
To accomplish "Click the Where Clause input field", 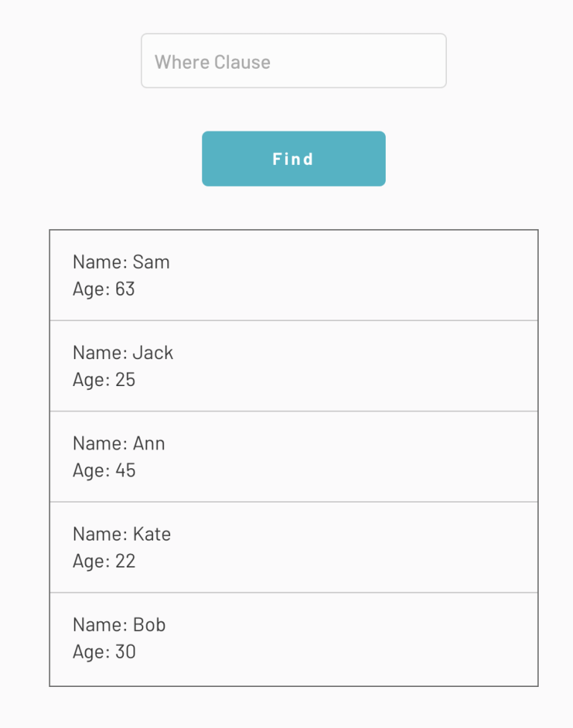I will 293,60.
